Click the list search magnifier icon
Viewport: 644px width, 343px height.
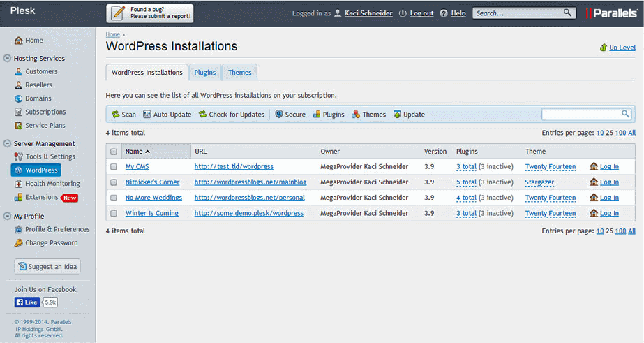point(625,113)
